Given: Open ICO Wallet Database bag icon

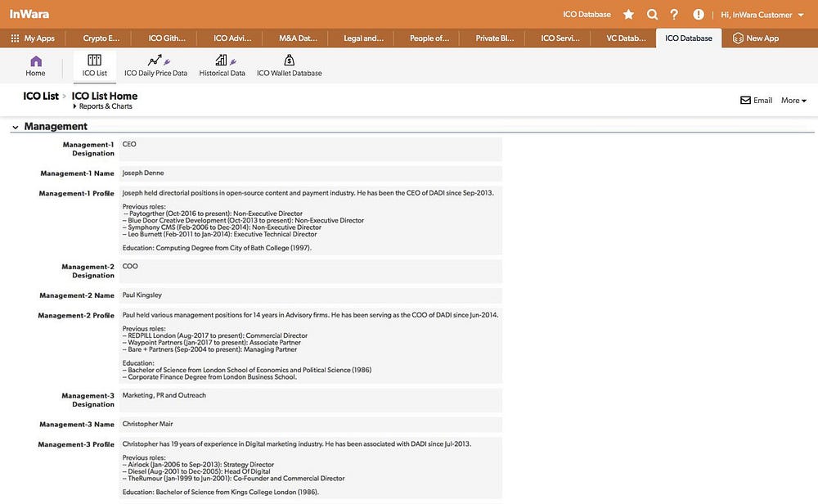Looking at the screenshot, I should tap(289, 60).
